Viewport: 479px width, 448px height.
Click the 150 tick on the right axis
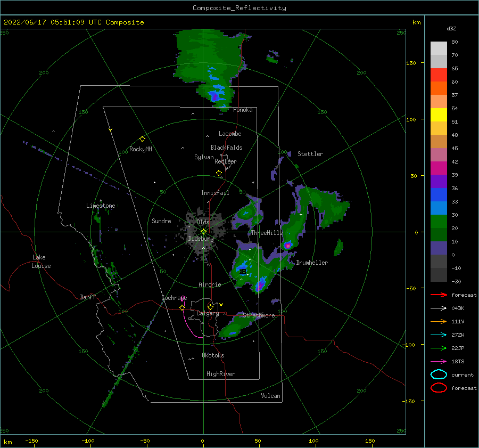coord(411,63)
